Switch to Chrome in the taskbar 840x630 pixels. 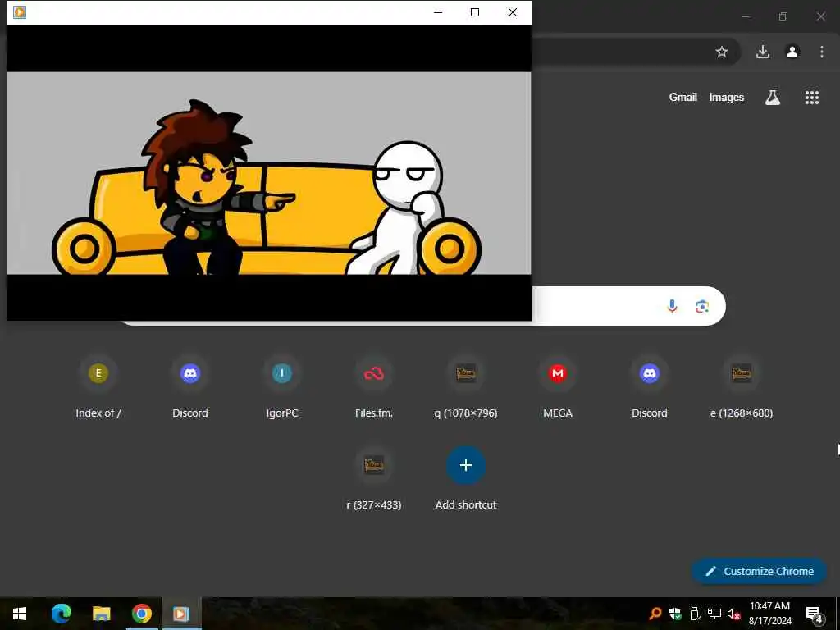pos(141,614)
